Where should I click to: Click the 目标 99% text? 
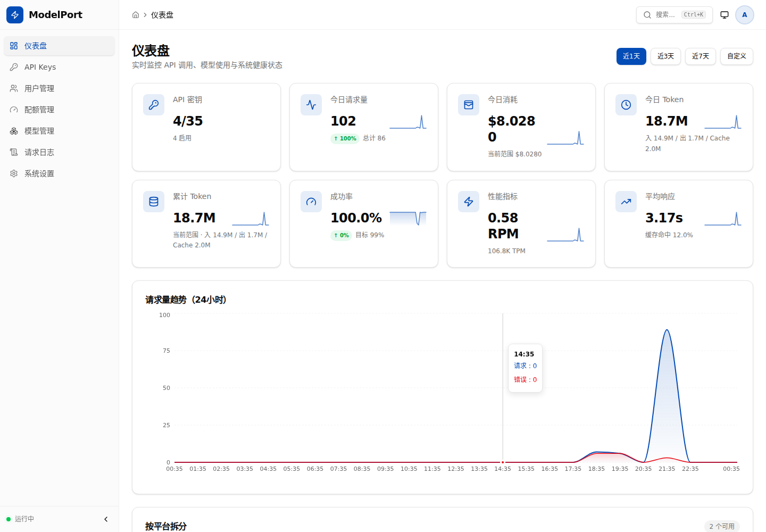[x=370, y=235]
